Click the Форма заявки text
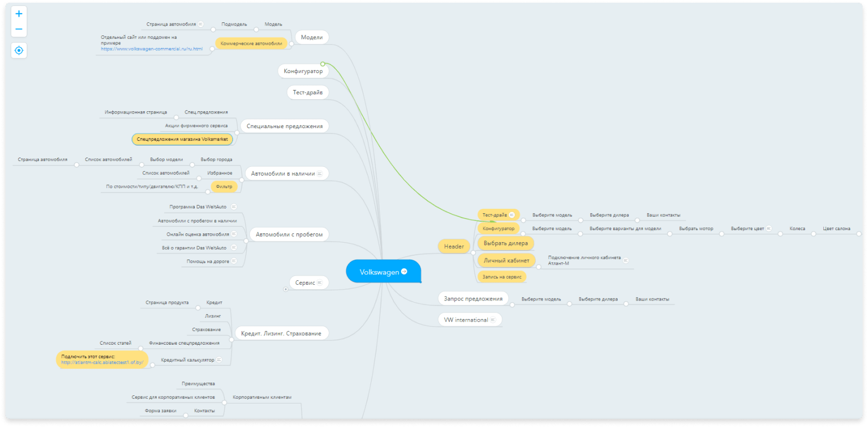The image size is (868, 427). [160, 411]
